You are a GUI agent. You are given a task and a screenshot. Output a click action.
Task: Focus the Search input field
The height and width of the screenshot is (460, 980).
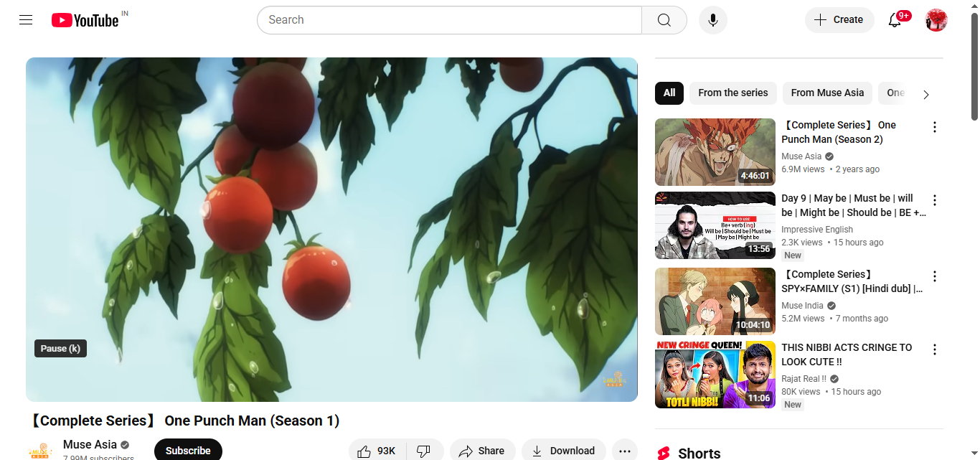point(449,20)
